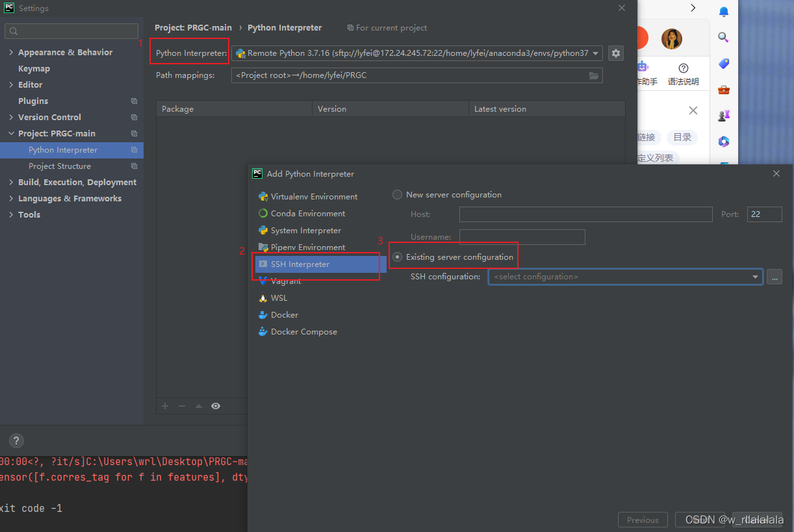
Task: Click the Microsoft 365 hexagon sidebar icon
Action: (724, 142)
